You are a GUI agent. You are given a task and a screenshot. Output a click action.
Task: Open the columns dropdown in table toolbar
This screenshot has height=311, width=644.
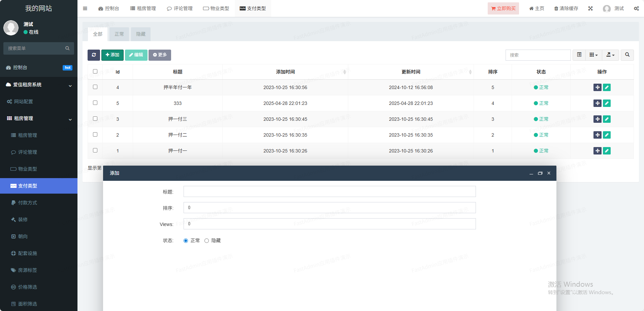pyautogui.click(x=593, y=55)
